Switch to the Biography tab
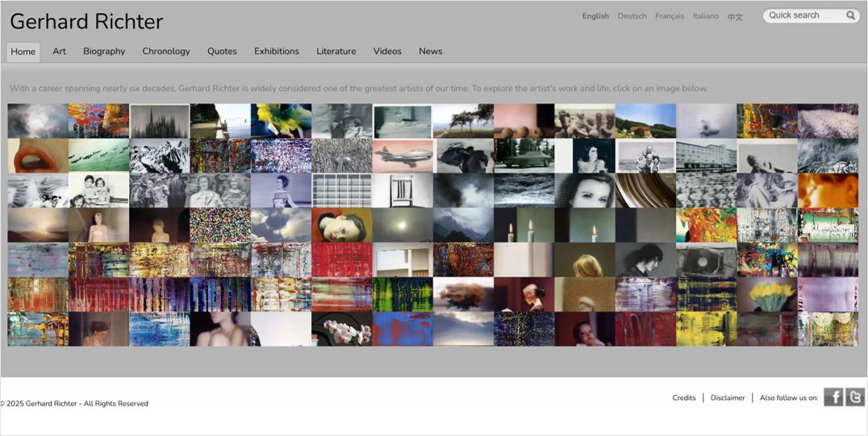 point(104,52)
